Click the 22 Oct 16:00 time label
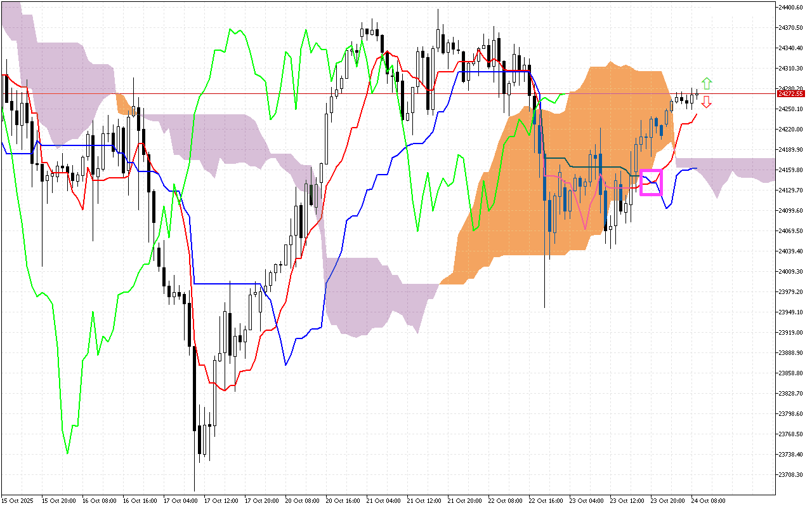Screen dimensions: 812x508 click(x=545, y=501)
